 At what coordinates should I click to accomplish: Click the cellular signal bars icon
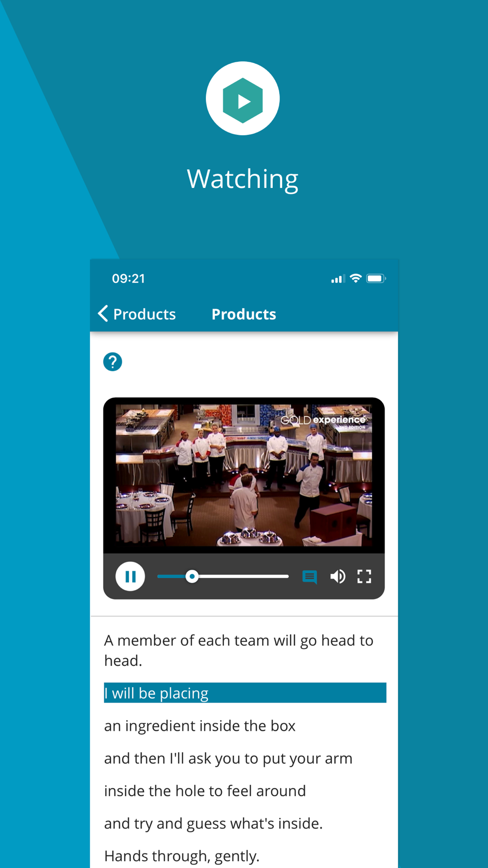(x=337, y=279)
